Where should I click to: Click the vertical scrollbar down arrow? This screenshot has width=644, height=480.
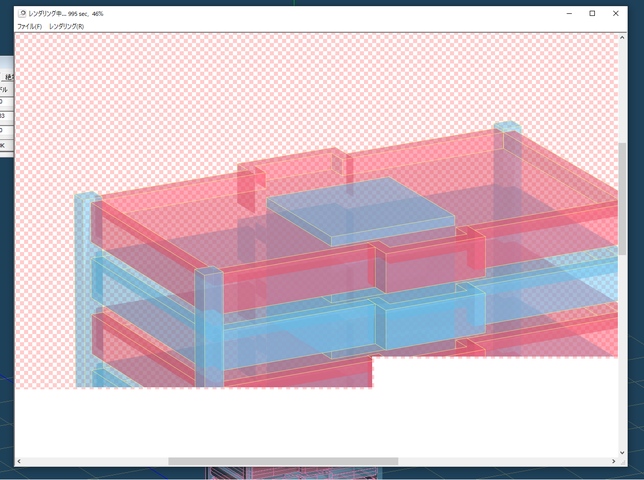pos(622,452)
